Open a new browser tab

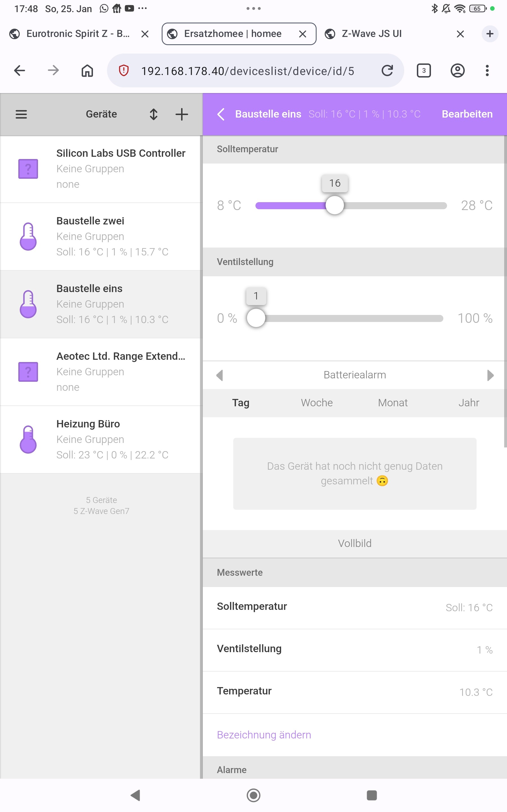tap(490, 34)
